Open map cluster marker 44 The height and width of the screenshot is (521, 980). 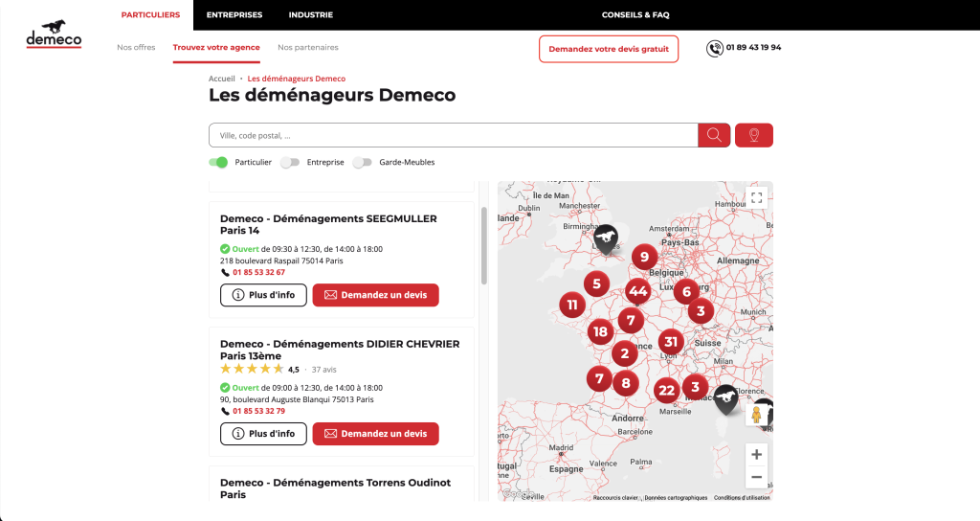tap(637, 291)
